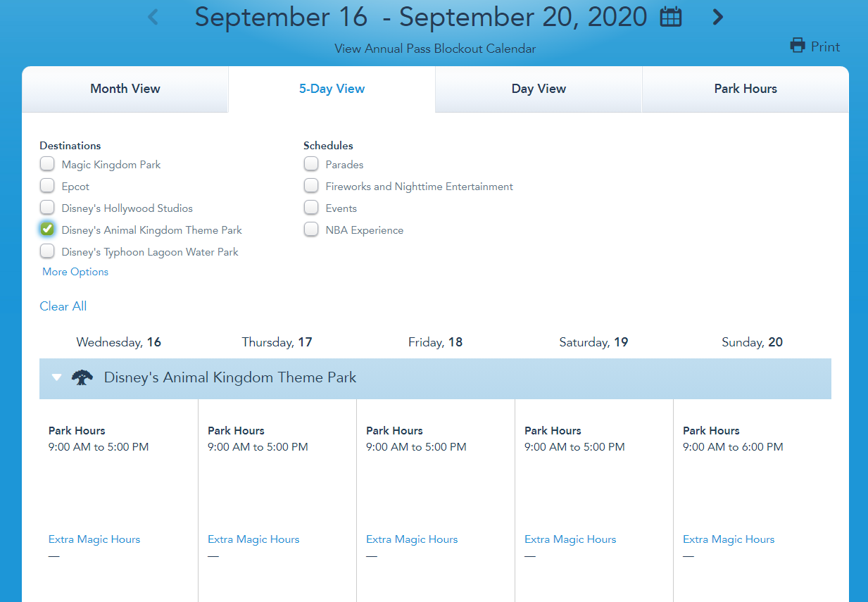Tick the Disney's Hollywood Studios checkbox
The image size is (868, 602).
(47, 208)
